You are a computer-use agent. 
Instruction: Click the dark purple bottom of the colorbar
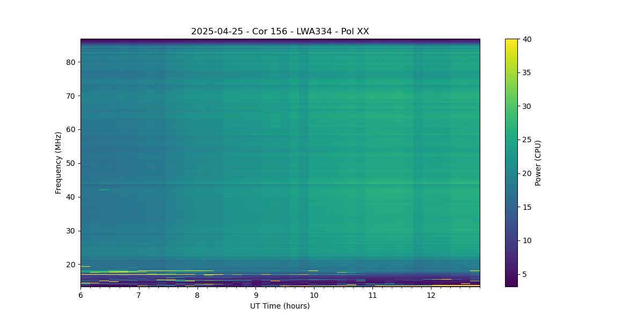pyautogui.click(x=511, y=284)
